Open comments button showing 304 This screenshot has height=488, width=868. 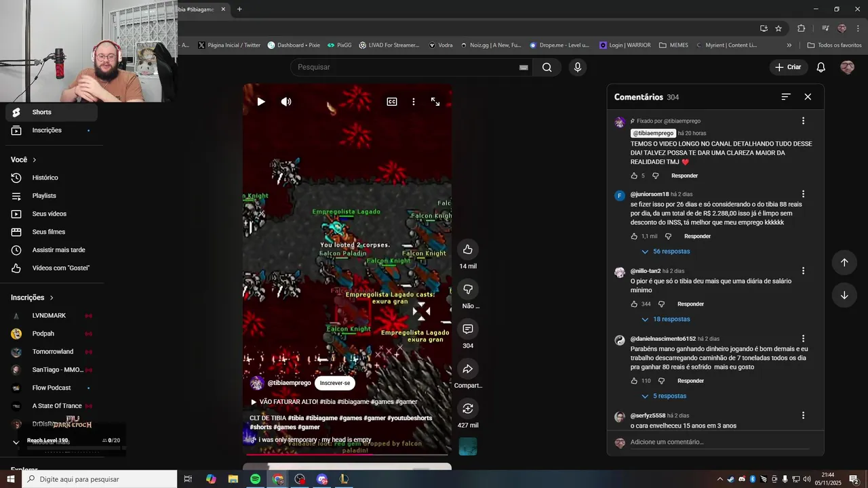(x=468, y=329)
